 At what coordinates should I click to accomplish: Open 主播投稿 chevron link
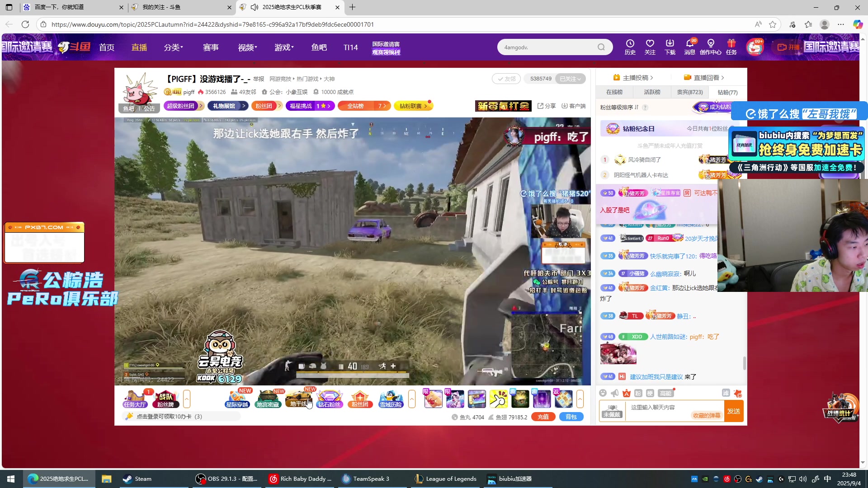coord(633,78)
